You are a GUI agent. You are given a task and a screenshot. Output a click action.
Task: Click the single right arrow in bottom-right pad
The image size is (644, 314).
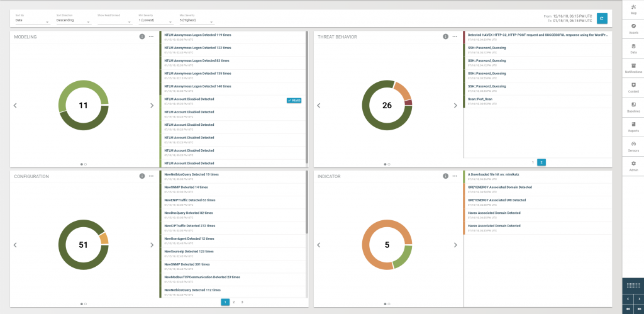[639, 298]
